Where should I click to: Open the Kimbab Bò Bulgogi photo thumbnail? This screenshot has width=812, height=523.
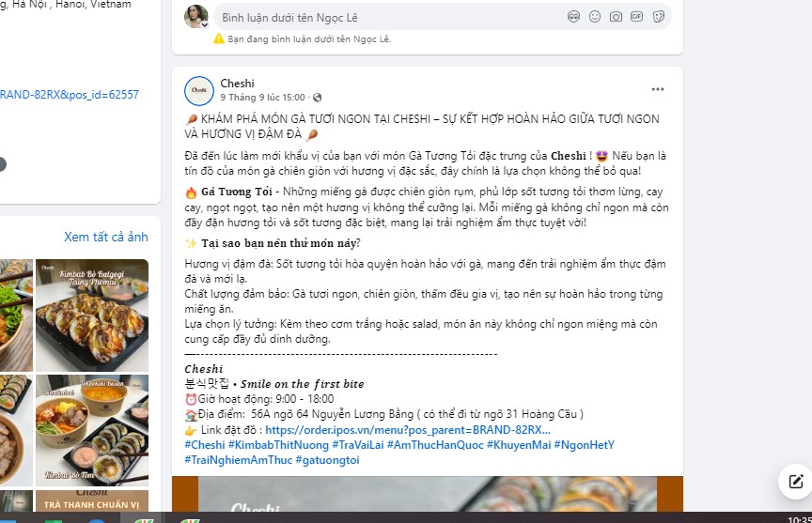(92, 315)
